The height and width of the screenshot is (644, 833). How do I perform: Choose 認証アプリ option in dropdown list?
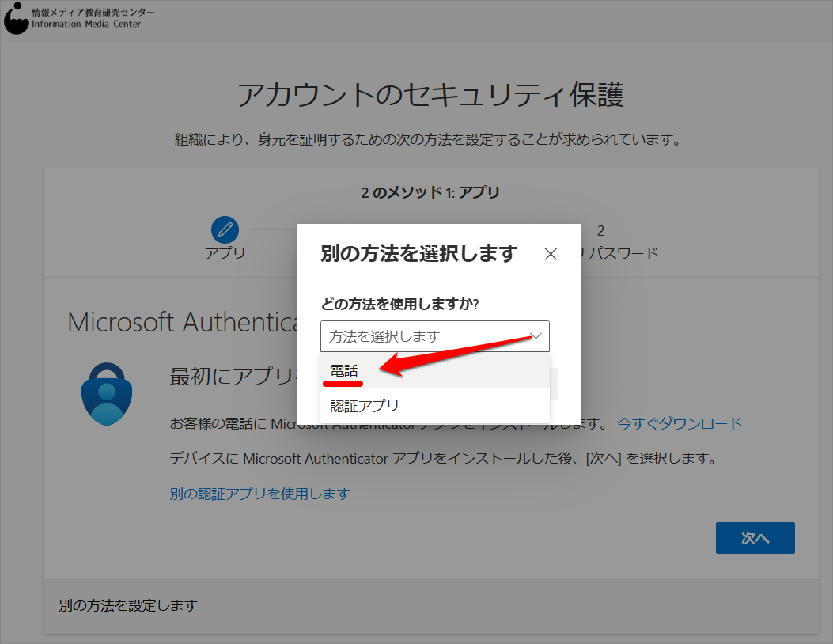click(434, 405)
